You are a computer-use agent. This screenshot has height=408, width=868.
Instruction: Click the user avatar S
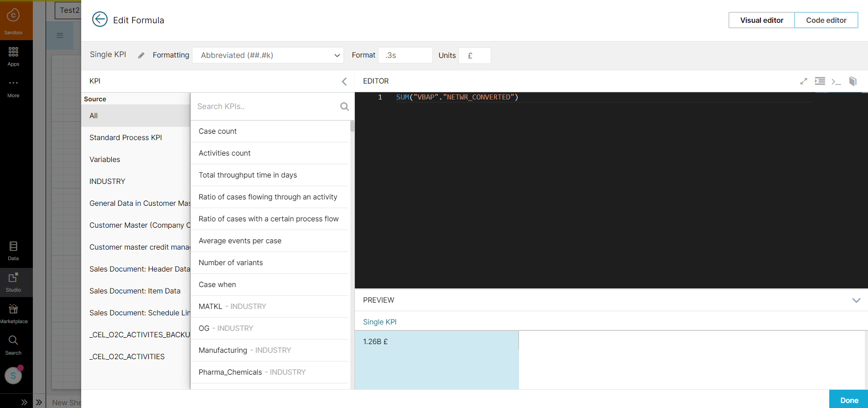click(x=13, y=376)
